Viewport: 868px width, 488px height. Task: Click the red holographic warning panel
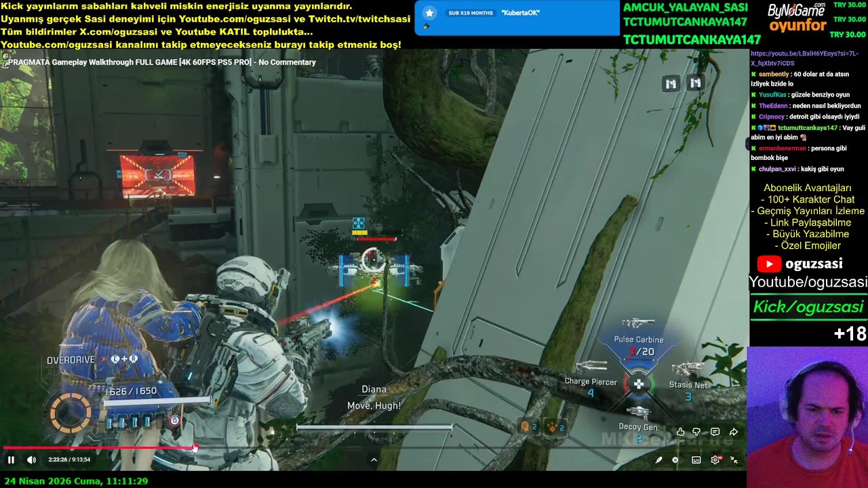click(x=157, y=175)
